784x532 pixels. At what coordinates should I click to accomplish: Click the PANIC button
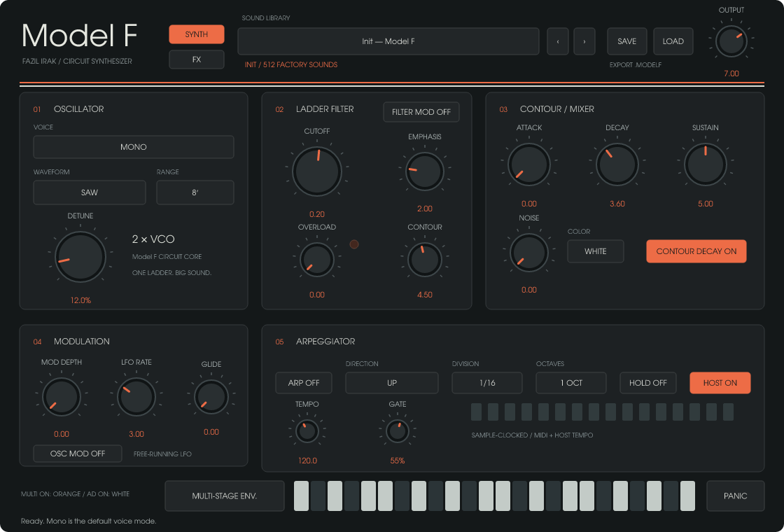736,496
